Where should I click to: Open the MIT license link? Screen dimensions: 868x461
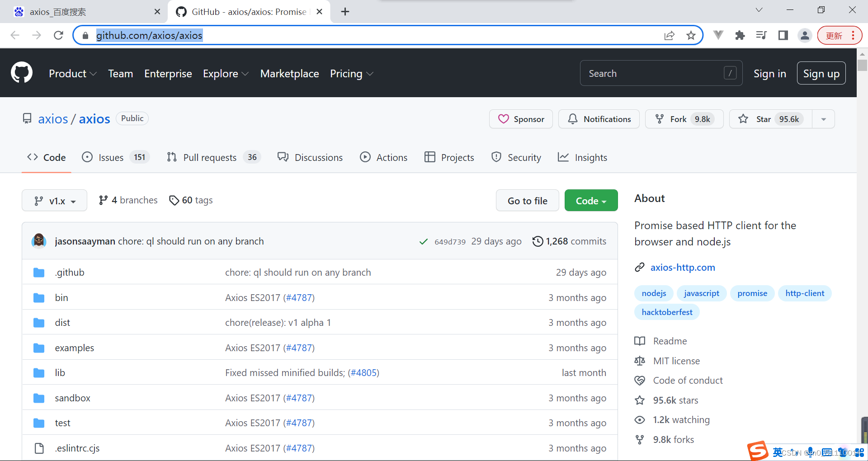pos(677,361)
